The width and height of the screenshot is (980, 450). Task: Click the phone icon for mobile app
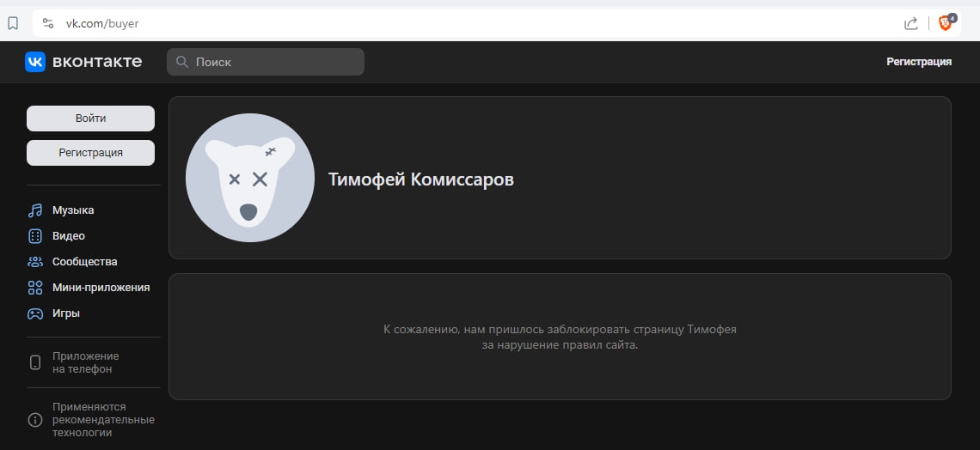point(35,362)
